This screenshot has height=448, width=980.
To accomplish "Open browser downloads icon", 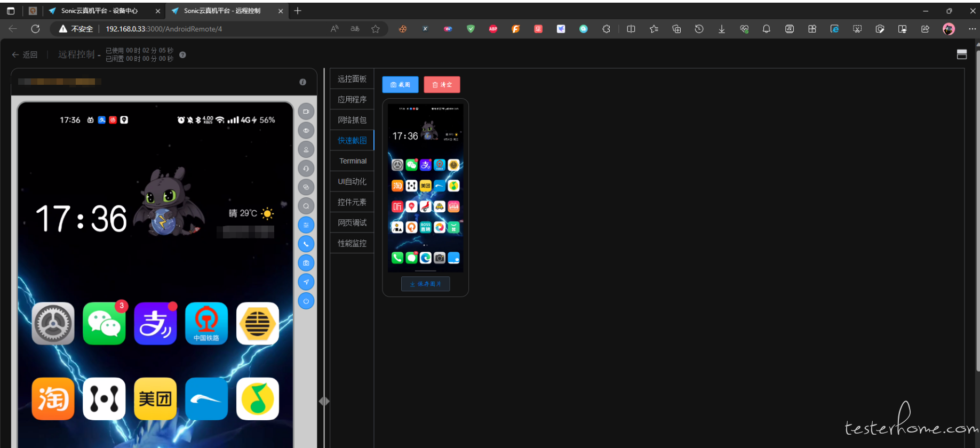I will click(721, 29).
